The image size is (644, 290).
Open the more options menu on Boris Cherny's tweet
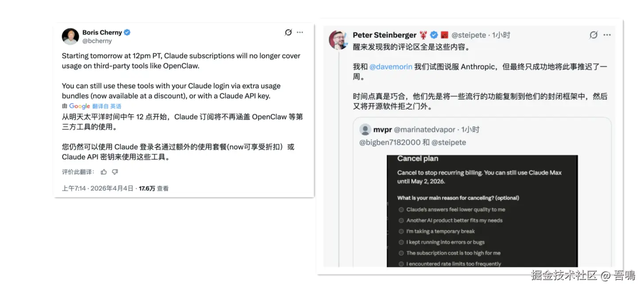300,32
